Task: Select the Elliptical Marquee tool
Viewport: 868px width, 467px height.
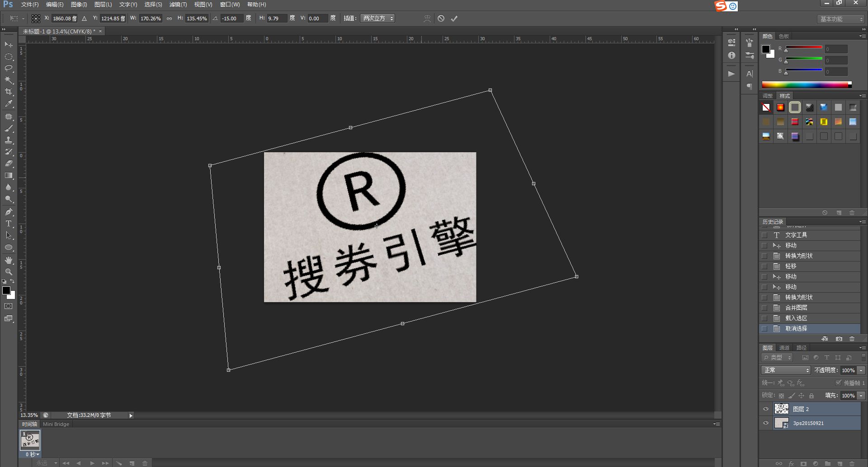Action: [9, 56]
